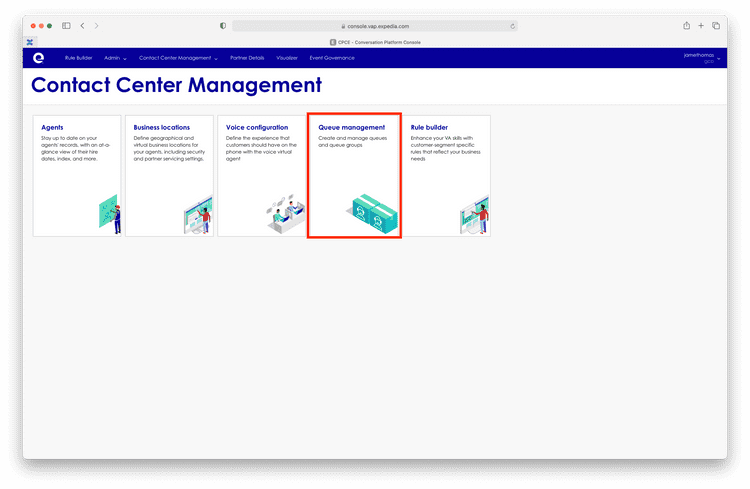Select the Conversation Platform Console tab
The width and height of the screenshot is (750, 489).
coord(375,42)
